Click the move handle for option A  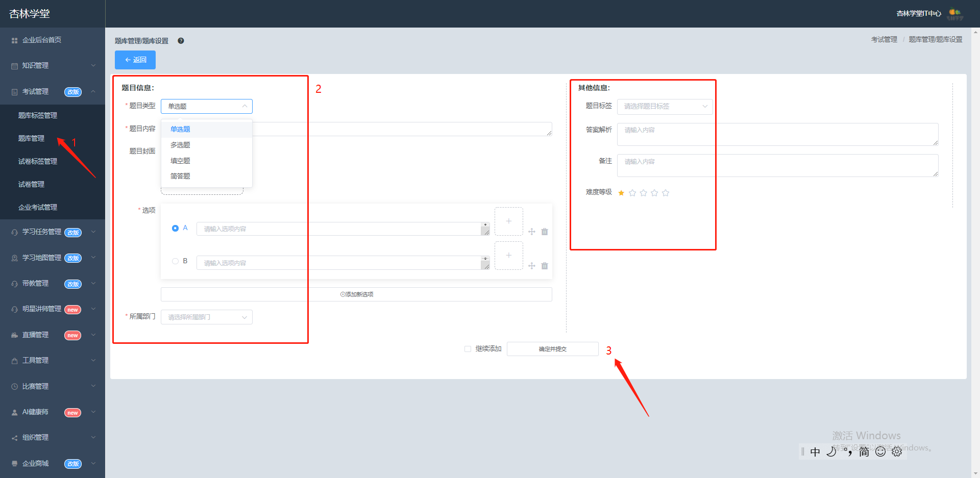point(532,232)
